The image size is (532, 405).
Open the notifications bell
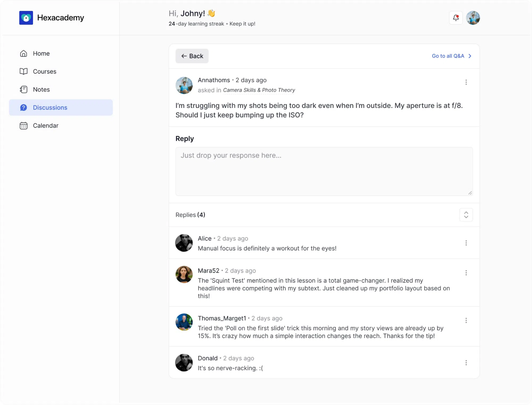[456, 18]
